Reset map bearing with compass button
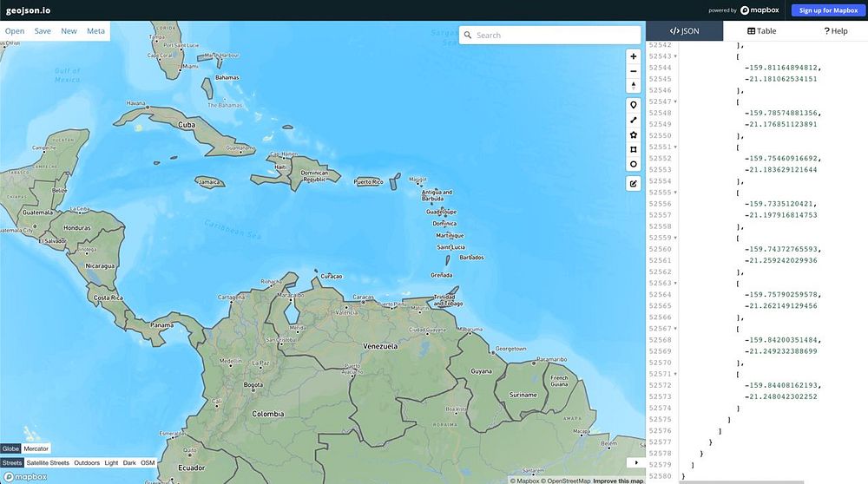 (x=634, y=86)
